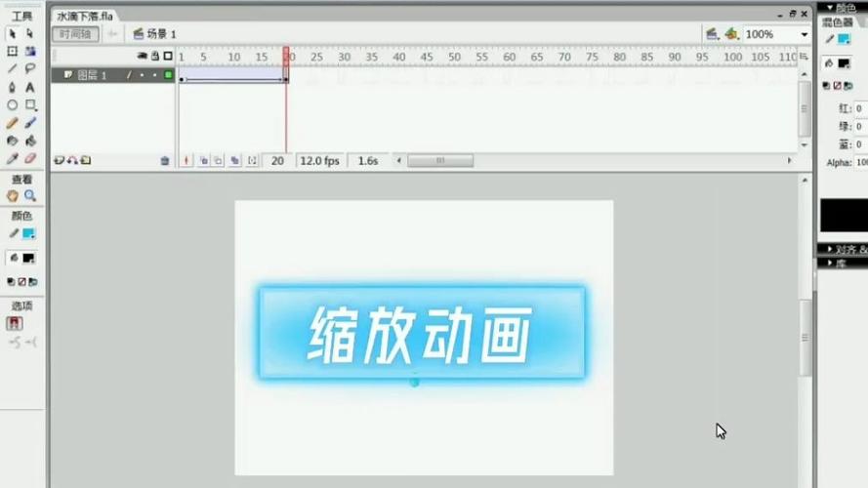This screenshot has width=868, height=488.
Task: Select the Eyedropper tool
Action: (x=12, y=159)
